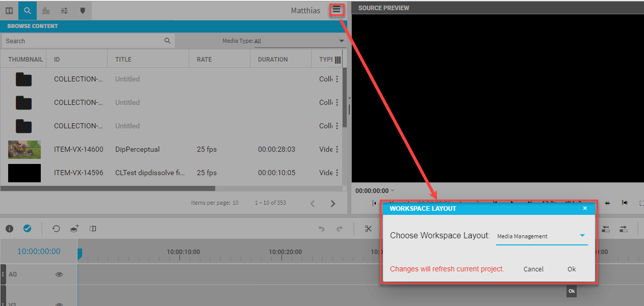Viewport: 644px width, 306px height.
Task: Toggle visibility of the AG track
Action: (59, 274)
